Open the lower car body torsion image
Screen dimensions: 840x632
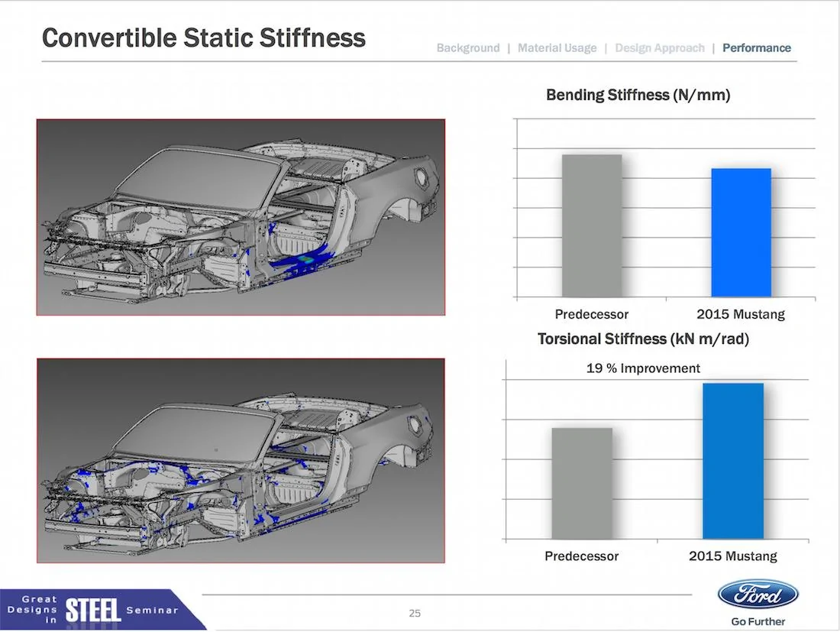pos(241,461)
